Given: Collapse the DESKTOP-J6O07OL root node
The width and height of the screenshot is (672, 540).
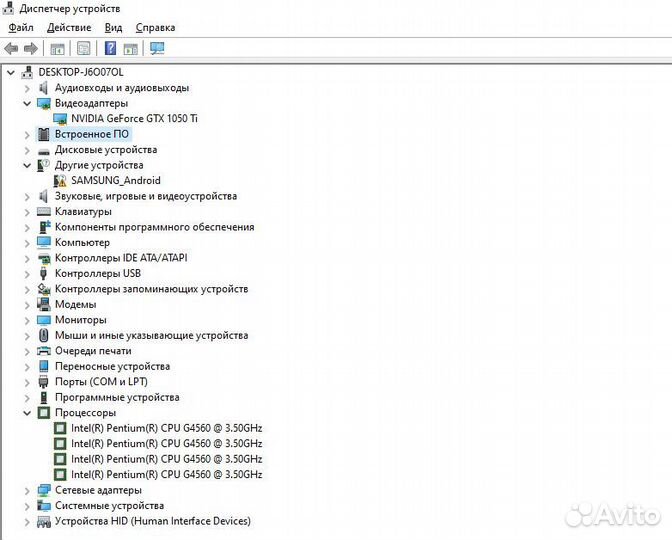Looking at the screenshot, I should pos(11,72).
